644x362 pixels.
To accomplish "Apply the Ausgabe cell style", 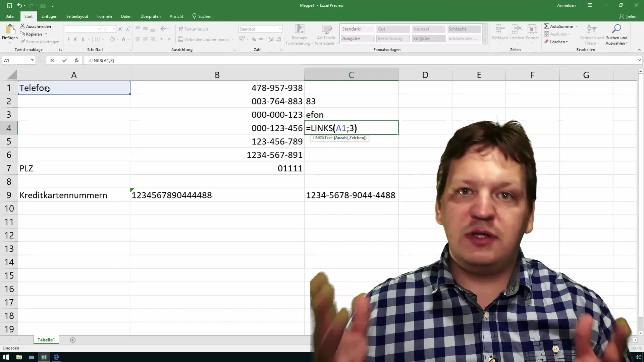I will (358, 39).
